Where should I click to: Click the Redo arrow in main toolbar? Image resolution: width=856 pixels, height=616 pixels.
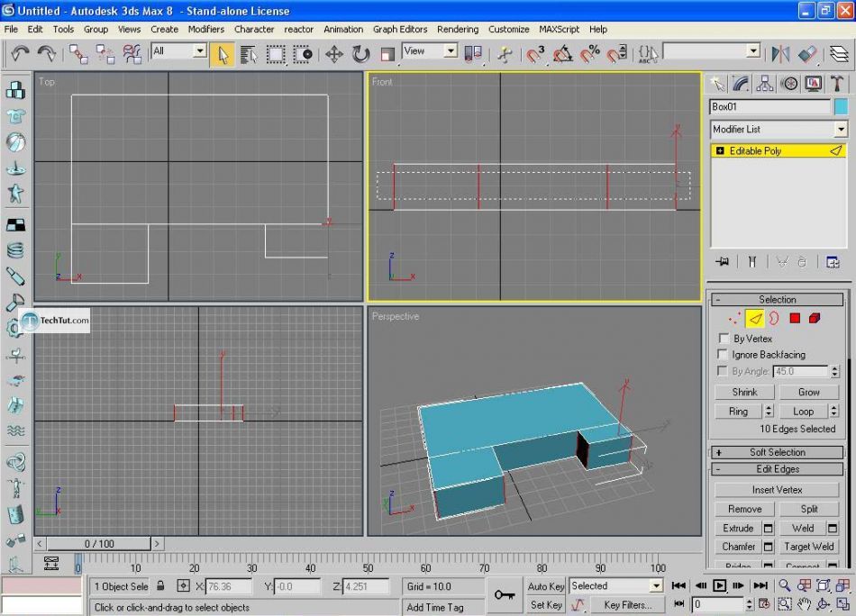(47, 53)
